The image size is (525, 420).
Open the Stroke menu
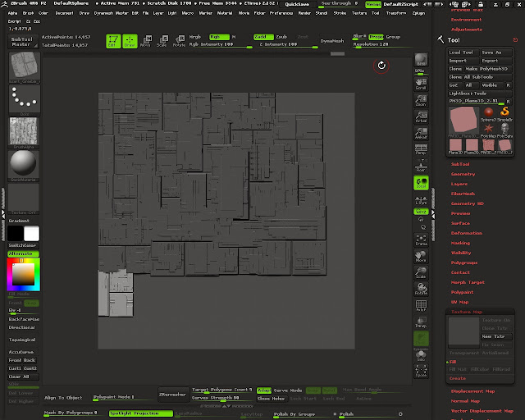click(x=340, y=13)
